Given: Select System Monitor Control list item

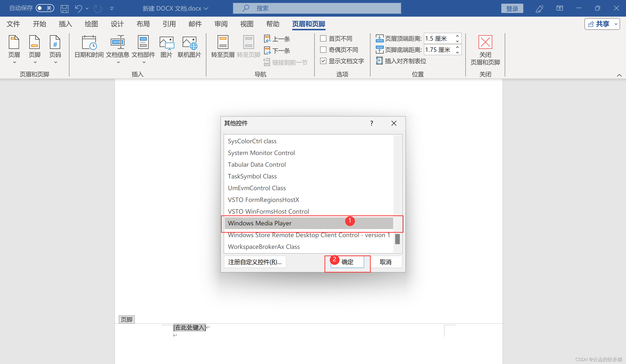Looking at the screenshot, I should pyautogui.click(x=261, y=153).
